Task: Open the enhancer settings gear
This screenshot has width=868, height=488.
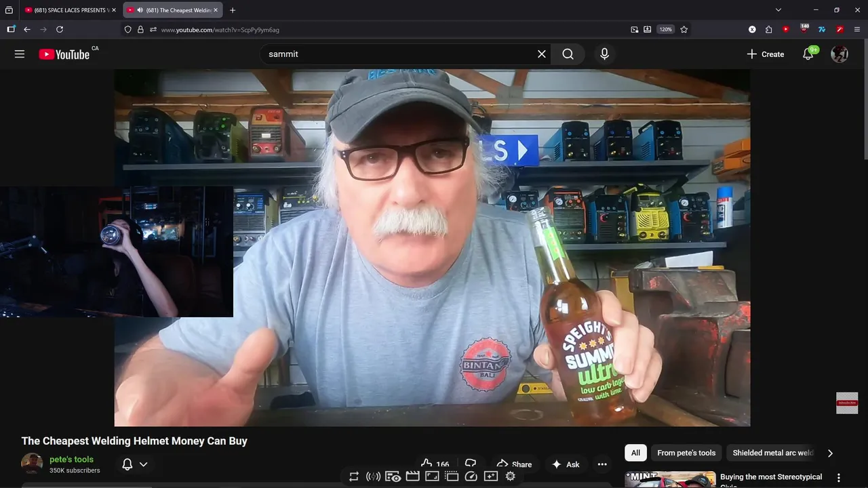Action: (x=511, y=476)
